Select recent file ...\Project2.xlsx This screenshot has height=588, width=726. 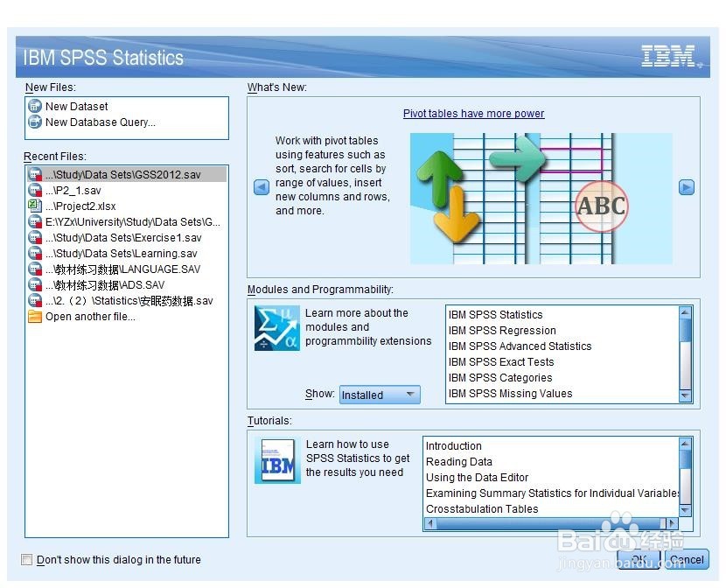(127, 206)
